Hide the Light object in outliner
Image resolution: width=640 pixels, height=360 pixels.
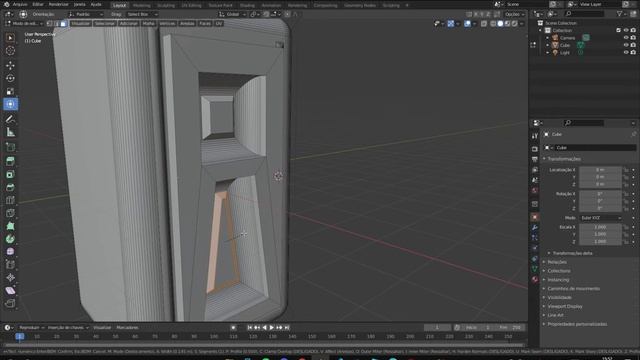point(626,52)
